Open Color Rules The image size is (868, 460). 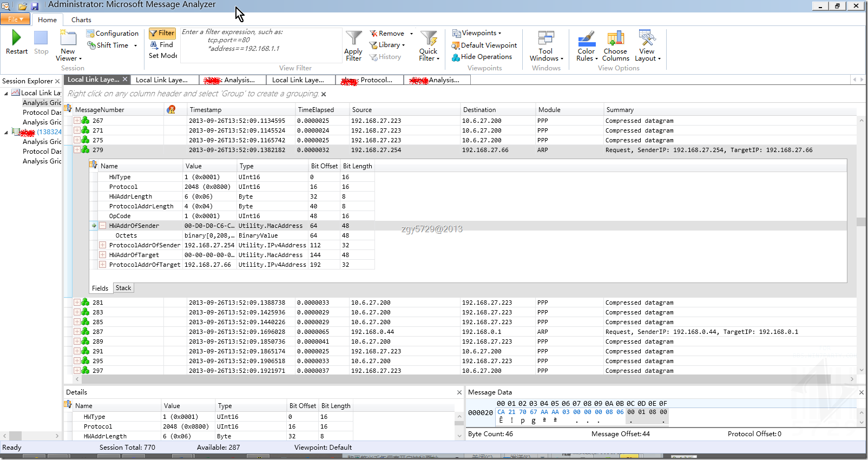[587, 47]
